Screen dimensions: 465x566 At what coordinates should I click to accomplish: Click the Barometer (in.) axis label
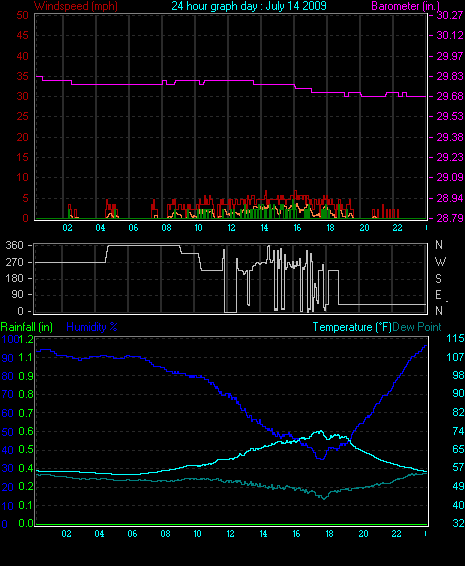click(x=405, y=6)
